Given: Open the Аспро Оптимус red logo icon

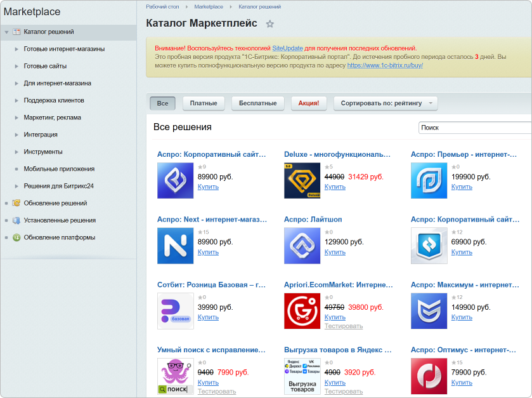Looking at the screenshot, I should (x=429, y=376).
